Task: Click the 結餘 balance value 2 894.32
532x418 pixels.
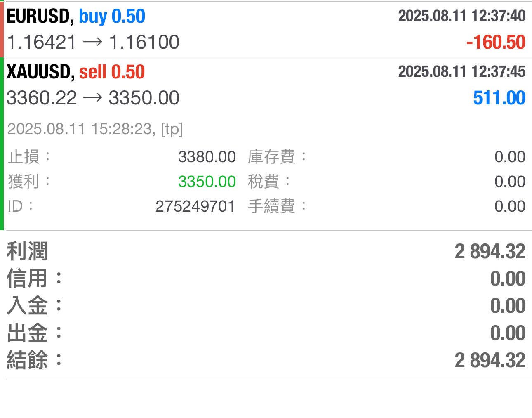Action: (x=490, y=361)
